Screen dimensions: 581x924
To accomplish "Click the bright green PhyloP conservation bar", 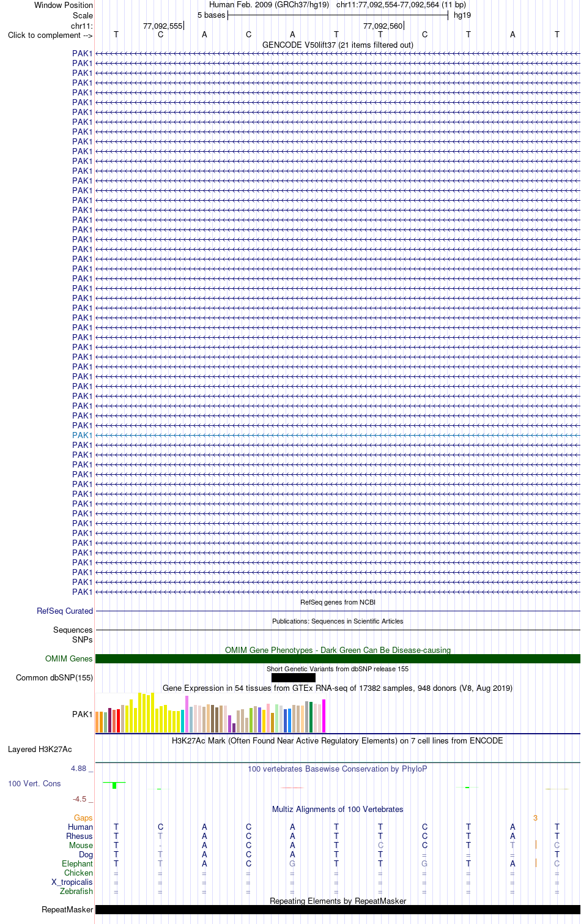I will (x=114, y=785).
